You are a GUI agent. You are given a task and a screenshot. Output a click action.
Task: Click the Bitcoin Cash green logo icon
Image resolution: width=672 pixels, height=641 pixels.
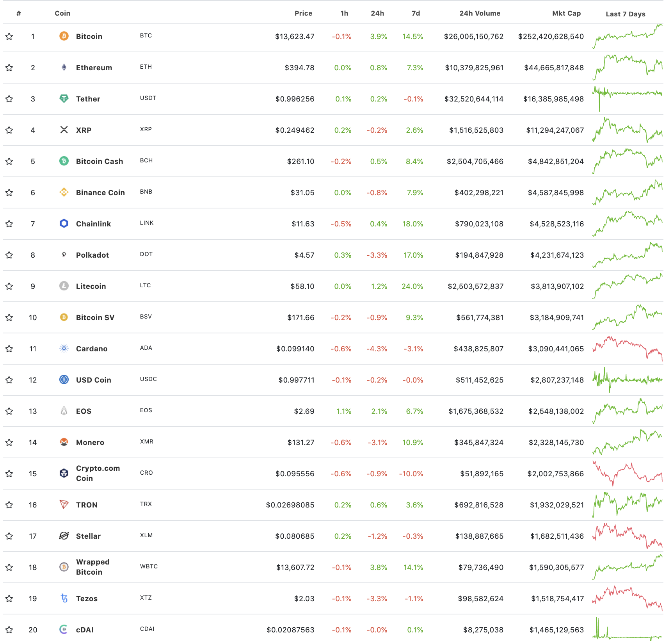pos(64,161)
